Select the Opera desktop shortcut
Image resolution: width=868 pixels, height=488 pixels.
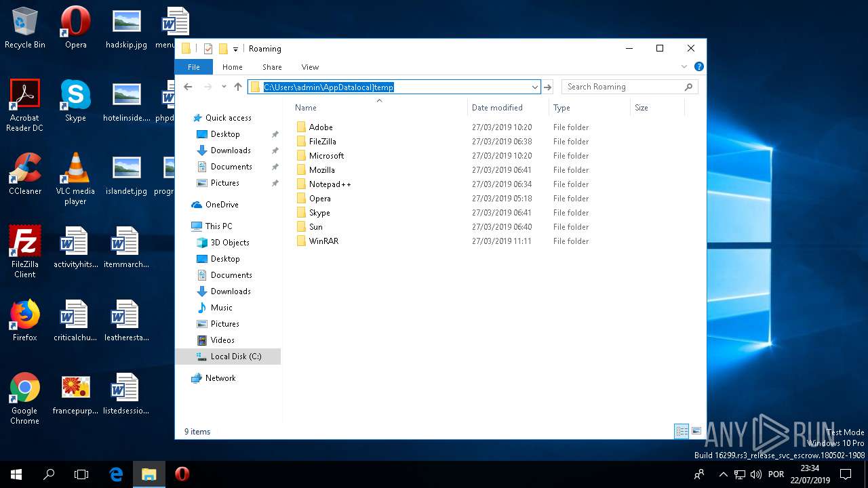76,28
